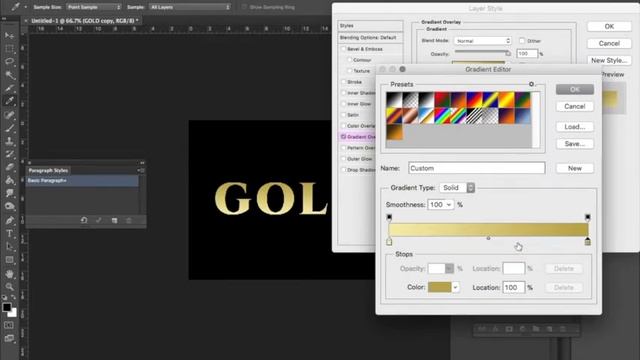Click Load... button

(575, 127)
